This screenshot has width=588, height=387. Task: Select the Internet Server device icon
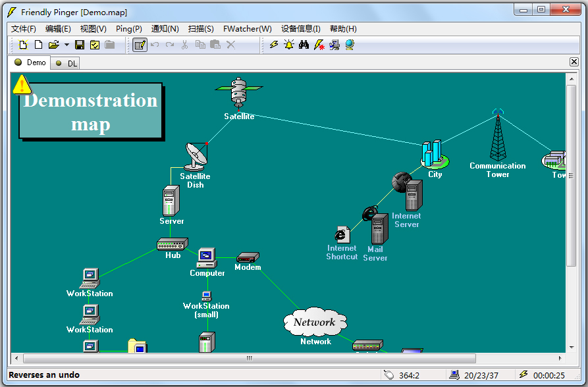pyautogui.click(x=413, y=195)
